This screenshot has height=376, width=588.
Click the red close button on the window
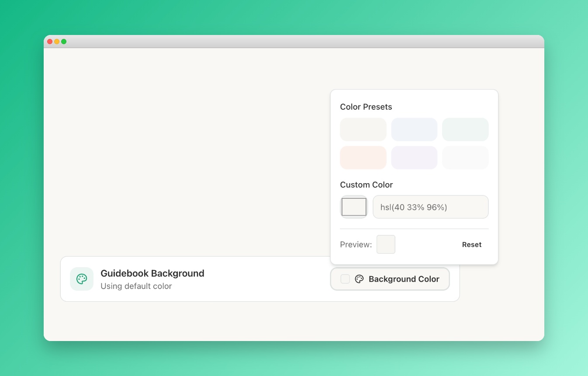pyautogui.click(x=49, y=41)
